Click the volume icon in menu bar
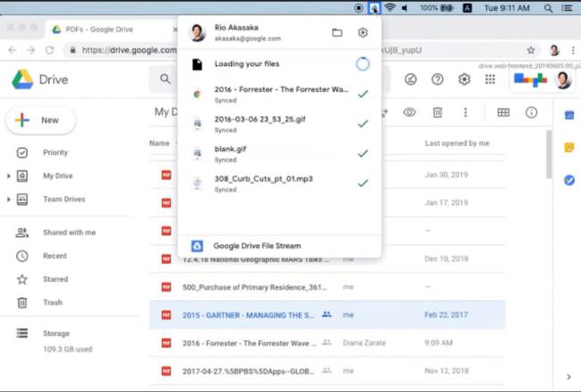The image size is (581, 392). (405, 8)
